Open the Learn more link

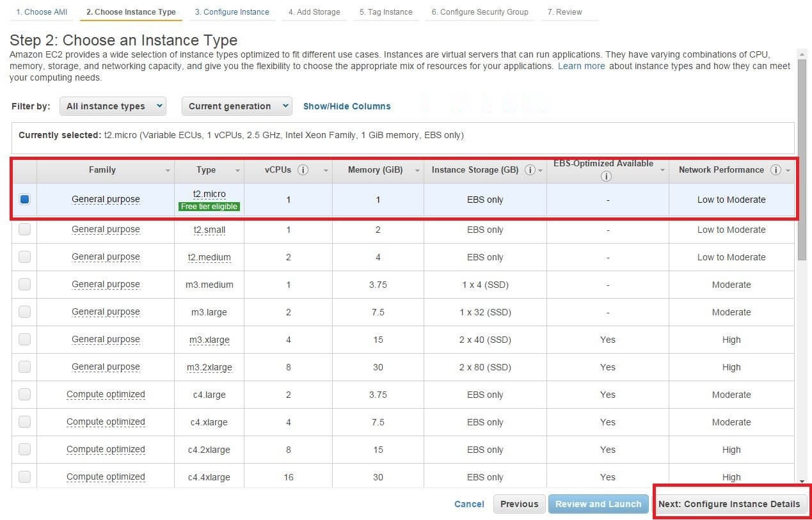point(582,66)
